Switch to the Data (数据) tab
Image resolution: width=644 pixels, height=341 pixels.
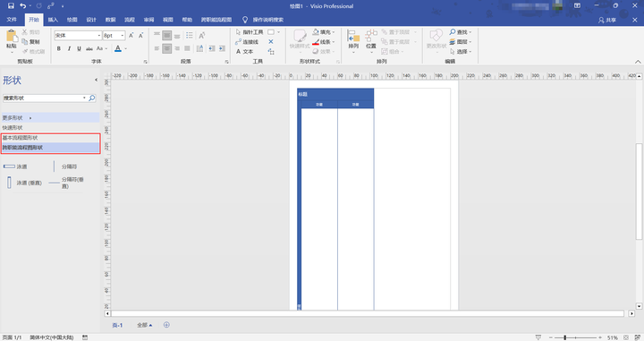tap(111, 20)
